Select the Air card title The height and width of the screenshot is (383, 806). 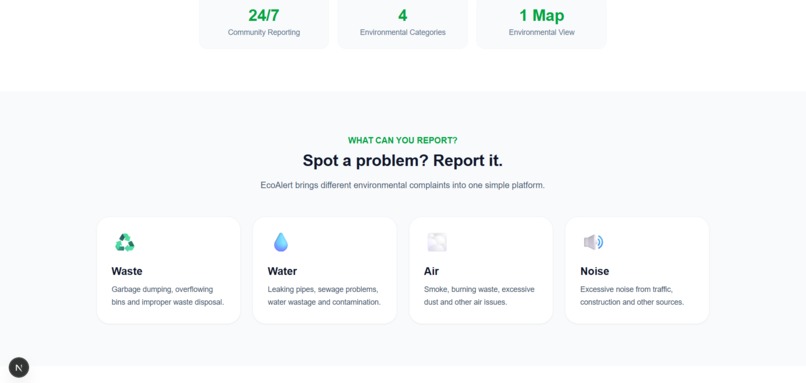(431, 271)
